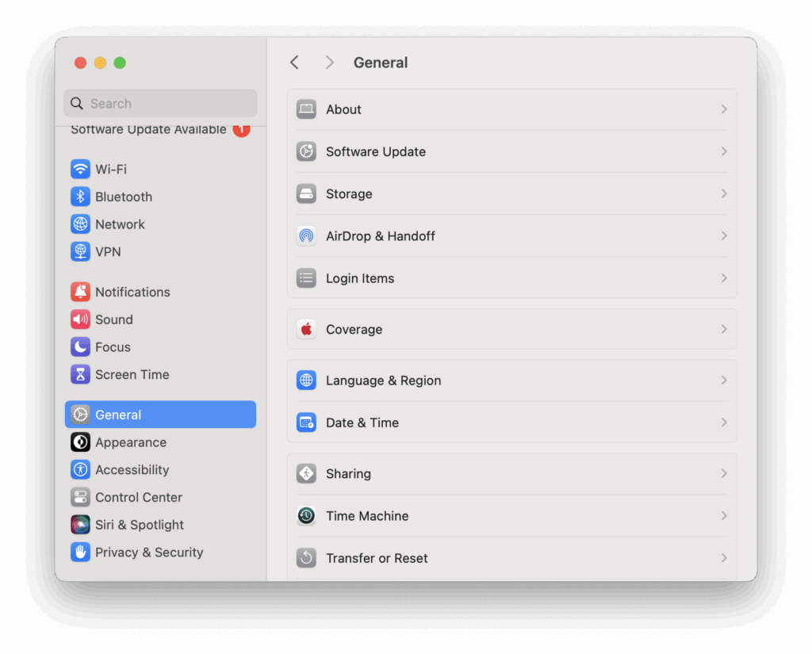Click the Network globe icon
812x654 pixels.
(80, 224)
